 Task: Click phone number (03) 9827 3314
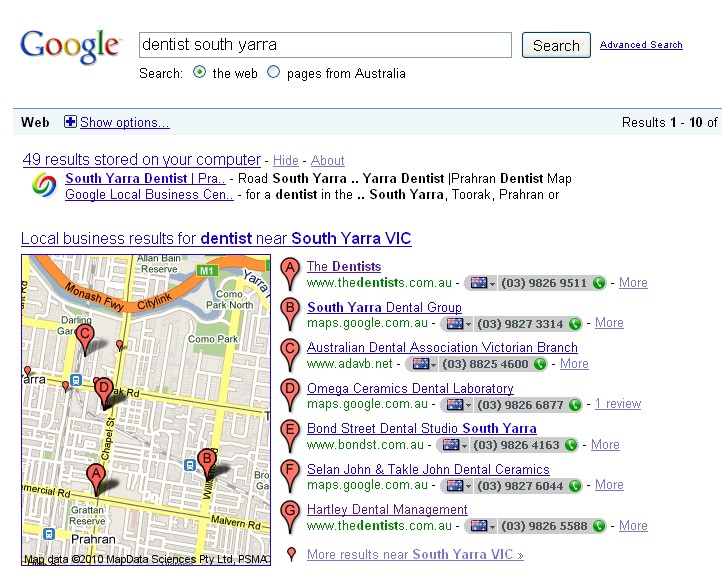(x=520, y=324)
